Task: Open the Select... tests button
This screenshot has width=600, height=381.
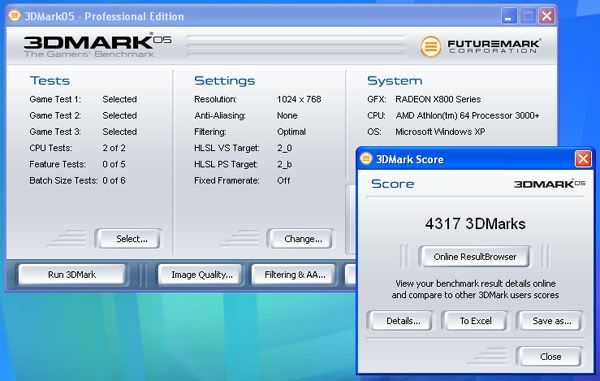Action: click(x=128, y=239)
